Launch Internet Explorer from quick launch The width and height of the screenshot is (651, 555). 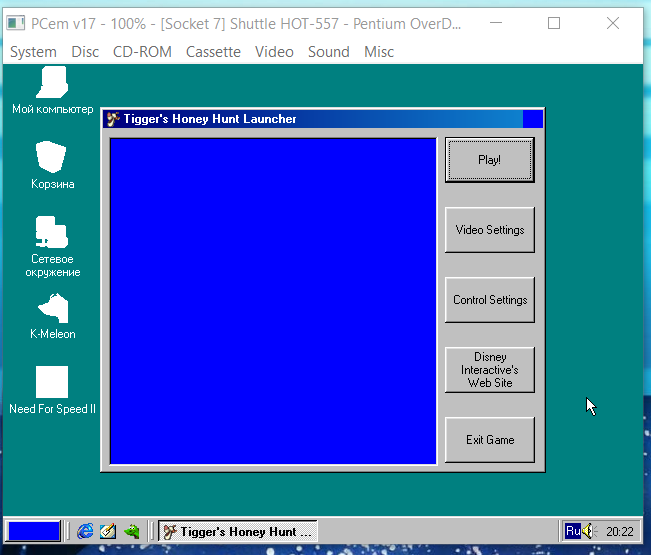point(85,531)
